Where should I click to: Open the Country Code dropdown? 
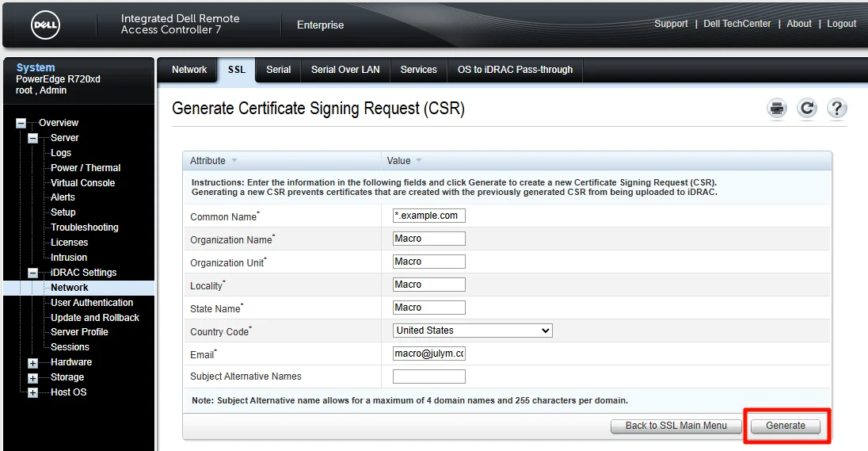point(472,331)
